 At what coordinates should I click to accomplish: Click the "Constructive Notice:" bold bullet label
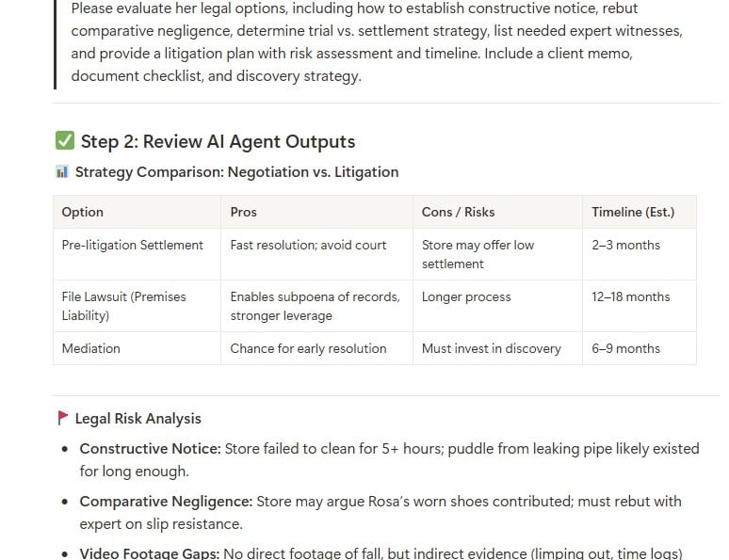click(x=150, y=449)
